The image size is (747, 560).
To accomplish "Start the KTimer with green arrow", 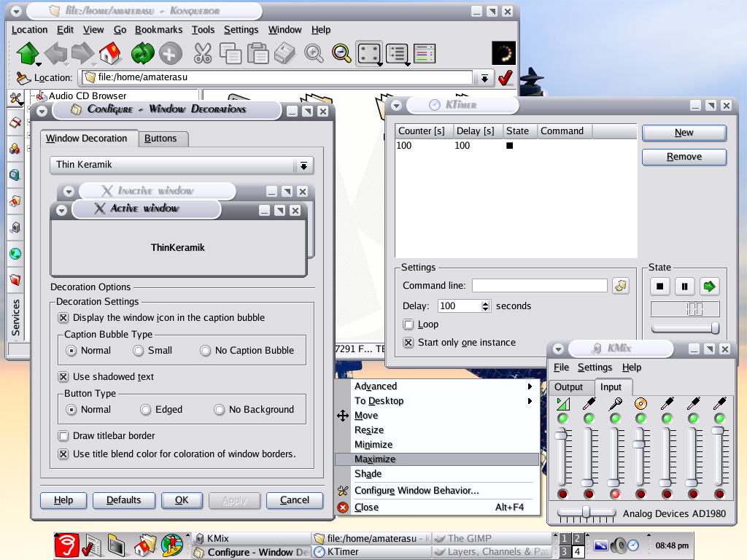I will 709,286.
